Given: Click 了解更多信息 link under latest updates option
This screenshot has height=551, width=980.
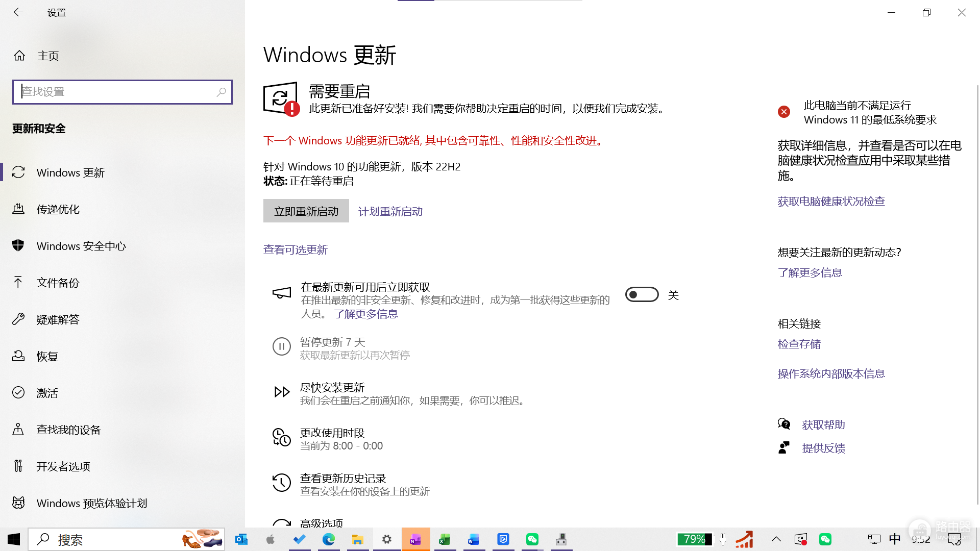Looking at the screenshot, I should [x=366, y=314].
